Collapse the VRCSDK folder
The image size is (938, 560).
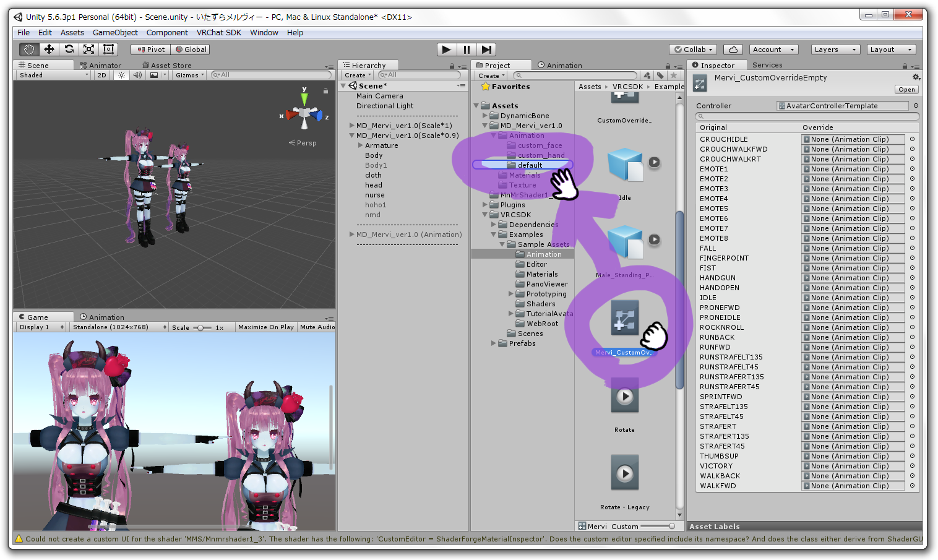coord(485,215)
